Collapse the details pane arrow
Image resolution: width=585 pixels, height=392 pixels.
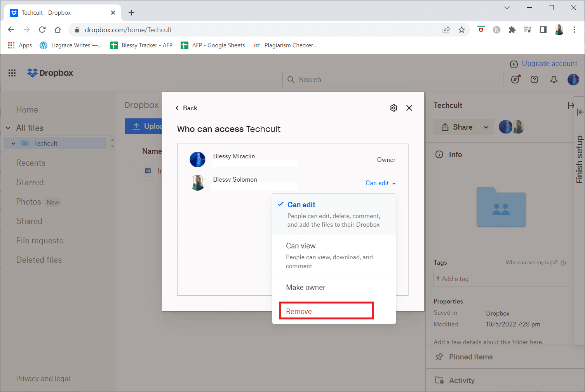(570, 105)
